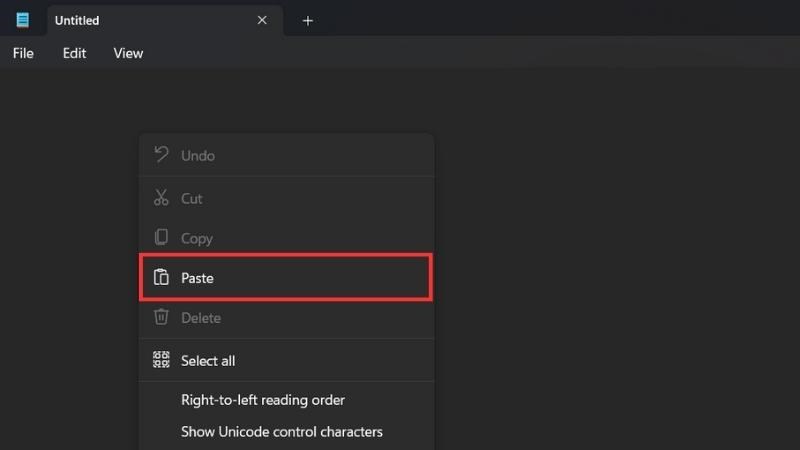Pick the Delete text label in context menu
Screen dimensions: 800x450
(x=201, y=317)
